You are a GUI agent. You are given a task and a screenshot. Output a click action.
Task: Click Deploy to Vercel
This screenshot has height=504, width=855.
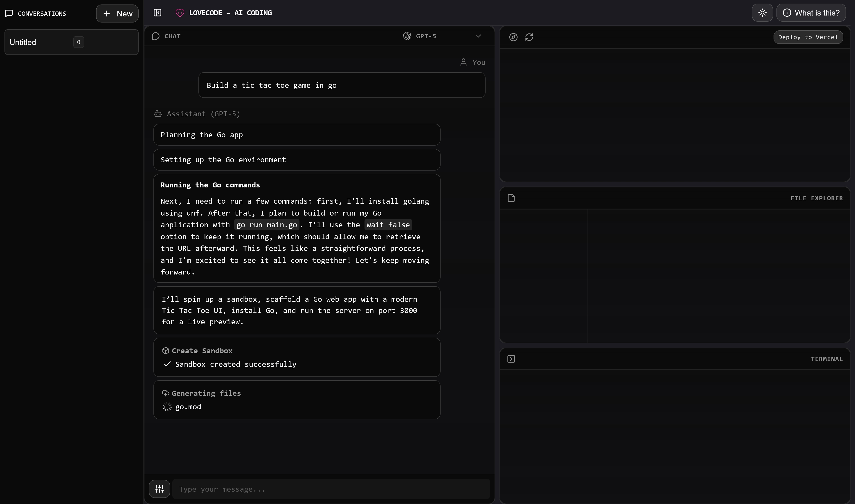pyautogui.click(x=808, y=37)
